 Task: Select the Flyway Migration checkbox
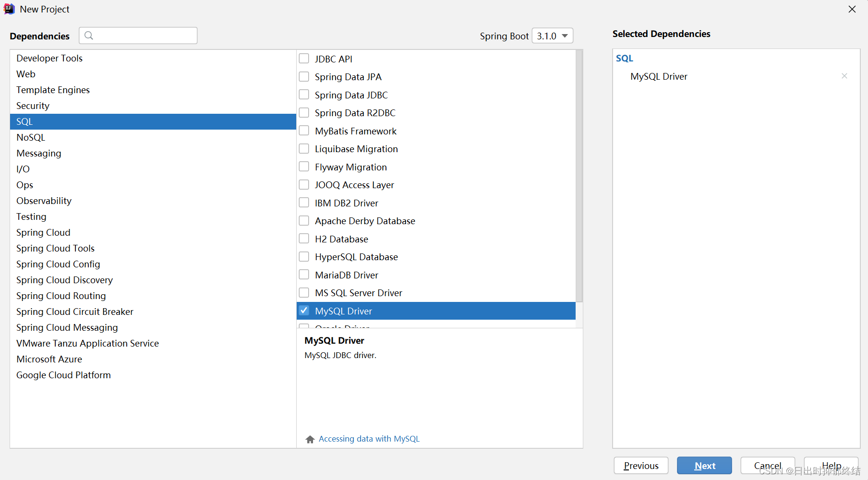304,167
